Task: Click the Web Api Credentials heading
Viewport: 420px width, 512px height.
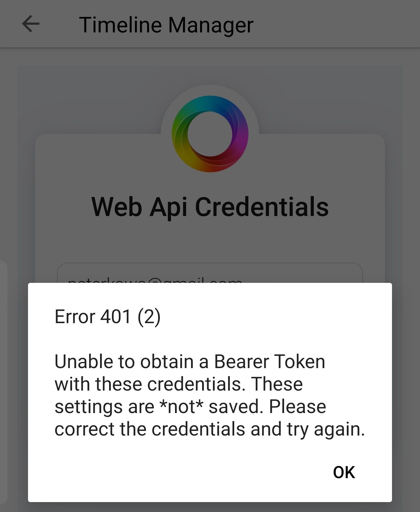Action: click(210, 207)
